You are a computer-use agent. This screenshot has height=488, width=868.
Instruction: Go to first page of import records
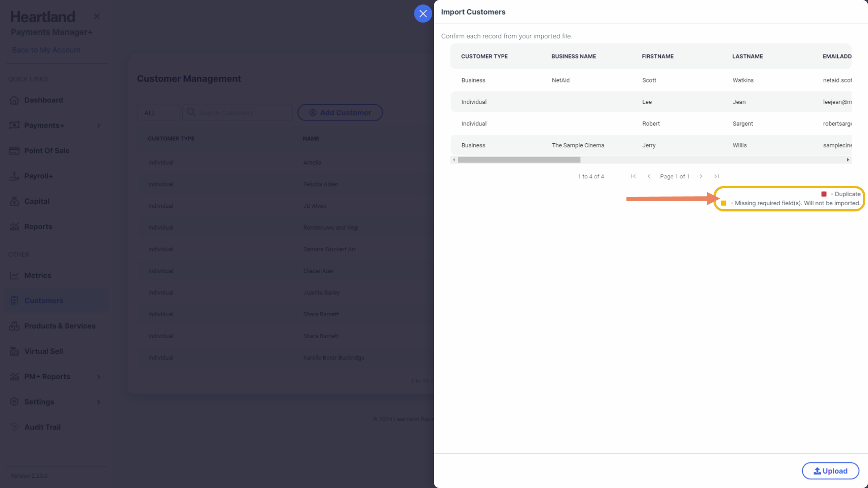coord(633,176)
